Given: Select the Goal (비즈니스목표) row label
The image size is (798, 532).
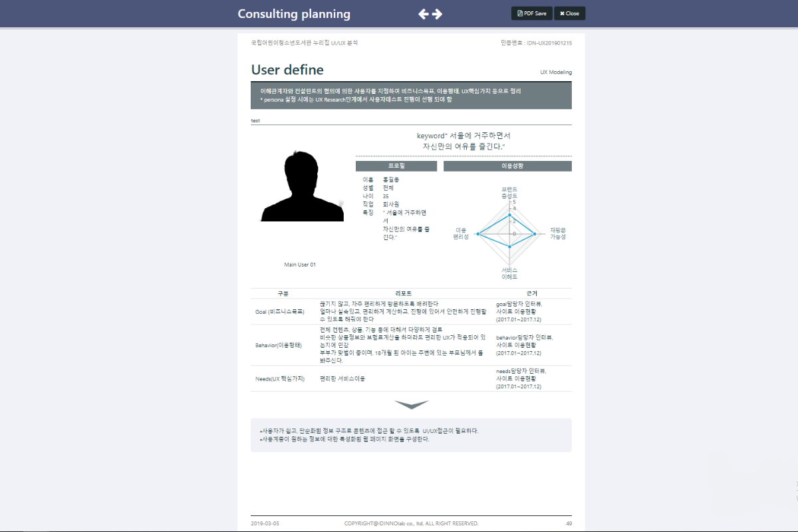Looking at the screenshot, I should (x=279, y=311).
